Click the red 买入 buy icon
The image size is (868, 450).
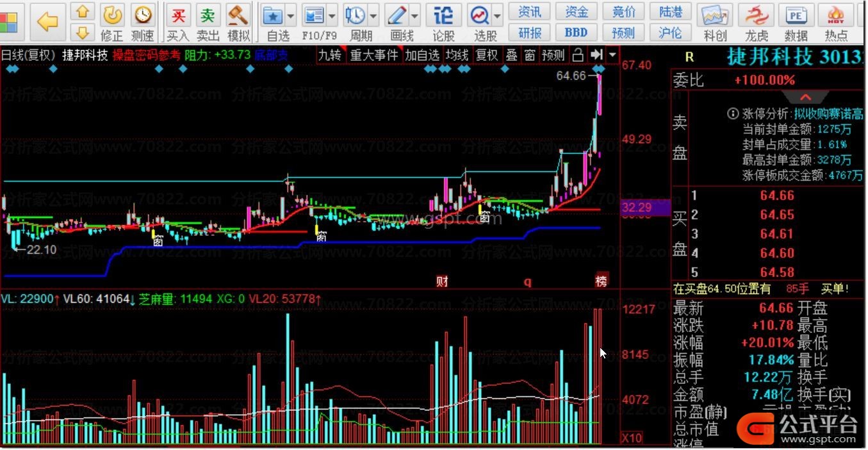(x=178, y=22)
